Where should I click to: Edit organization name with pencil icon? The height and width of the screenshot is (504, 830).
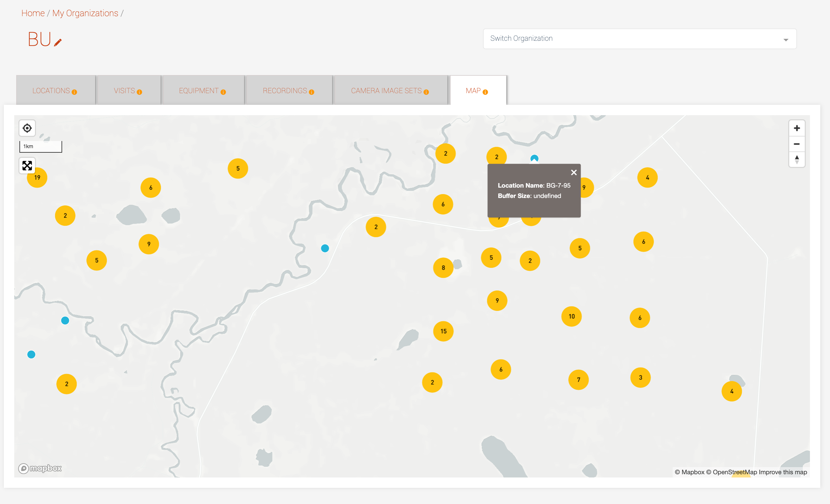tap(58, 42)
